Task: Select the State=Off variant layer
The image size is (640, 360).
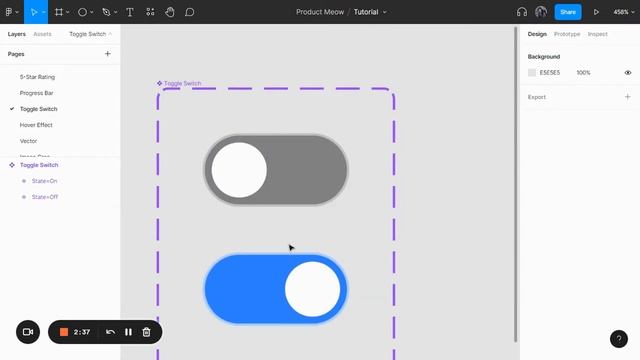Action: [45, 197]
